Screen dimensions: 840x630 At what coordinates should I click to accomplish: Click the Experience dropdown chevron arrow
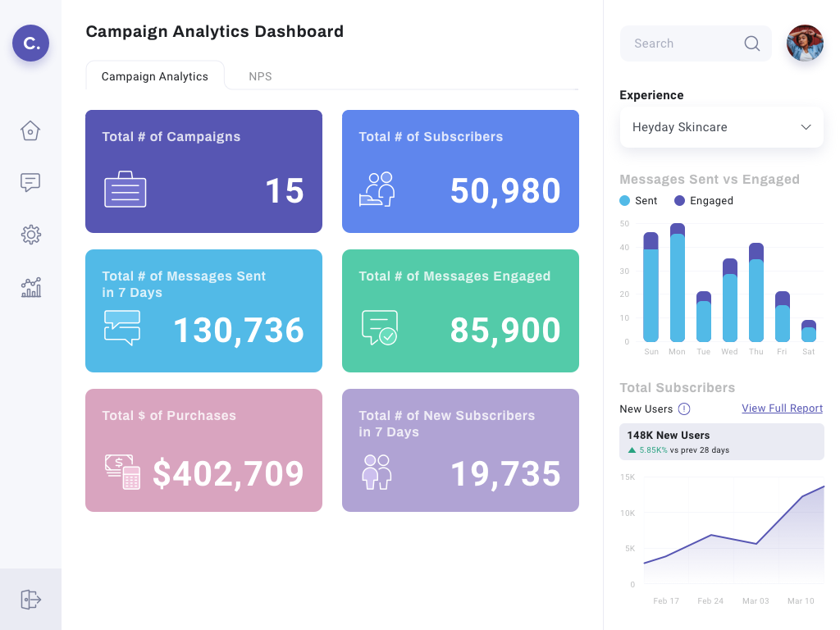click(806, 127)
